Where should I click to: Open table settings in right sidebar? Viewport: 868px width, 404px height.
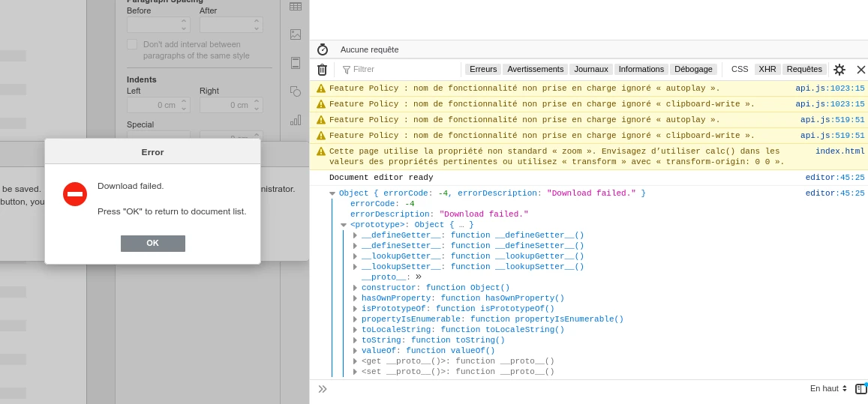point(296,7)
